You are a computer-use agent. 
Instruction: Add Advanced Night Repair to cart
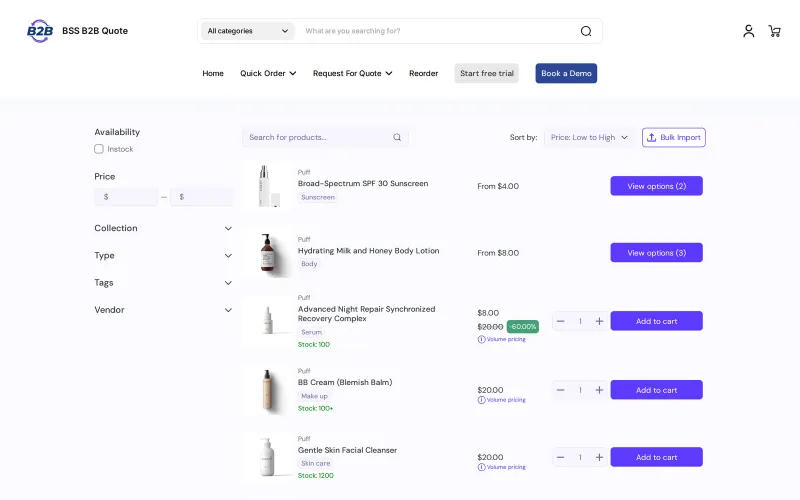(657, 321)
